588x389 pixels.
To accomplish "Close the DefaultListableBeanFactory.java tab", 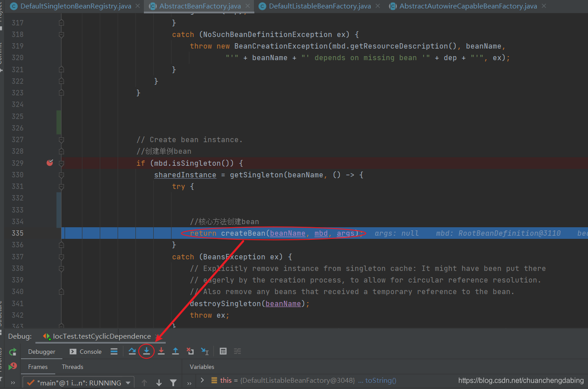I will pos(378,6).
